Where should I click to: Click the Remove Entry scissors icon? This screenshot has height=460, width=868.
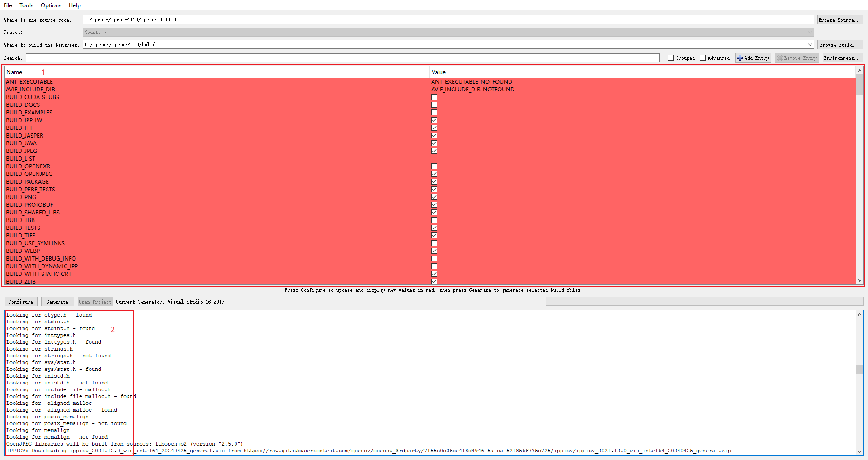coord(779,58)
